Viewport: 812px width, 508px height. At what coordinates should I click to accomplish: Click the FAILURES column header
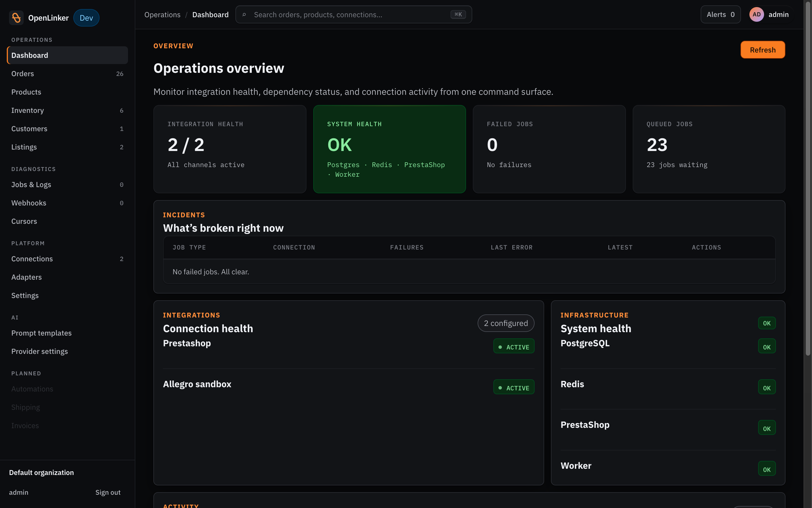click(407, 248)
